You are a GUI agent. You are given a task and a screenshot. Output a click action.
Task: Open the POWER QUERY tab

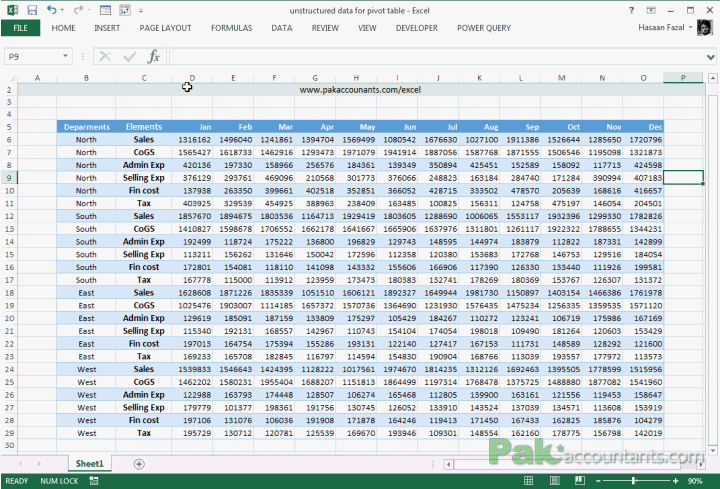click(x=484, y=28)
